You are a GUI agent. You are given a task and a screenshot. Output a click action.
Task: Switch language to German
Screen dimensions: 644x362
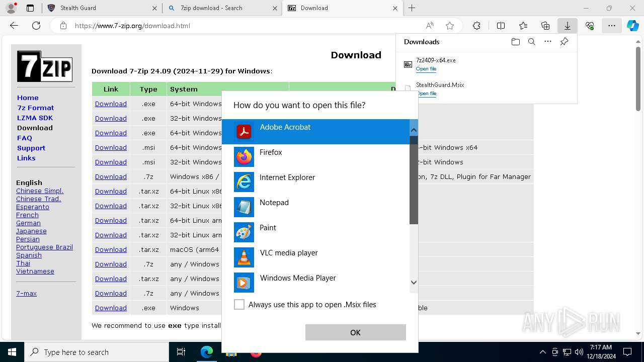click(28, 223)
